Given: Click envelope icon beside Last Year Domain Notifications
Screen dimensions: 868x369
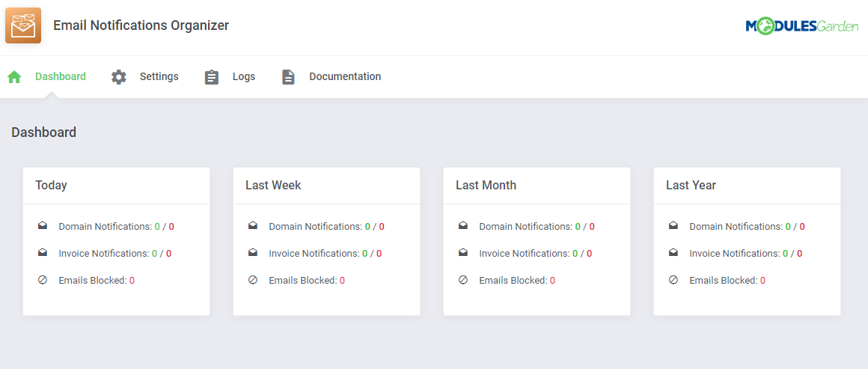Looking at the screenshot, I should pos(673,226).
